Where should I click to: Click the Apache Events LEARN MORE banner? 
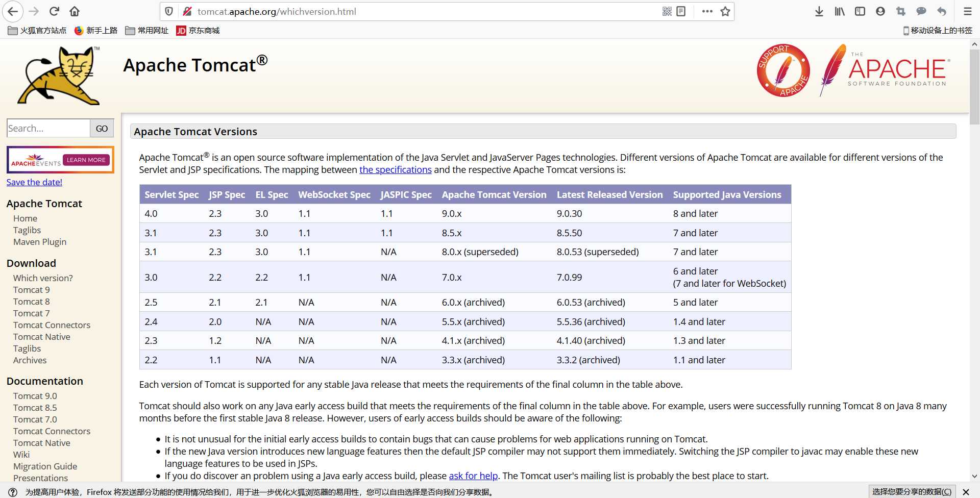(x=60, y=160)
